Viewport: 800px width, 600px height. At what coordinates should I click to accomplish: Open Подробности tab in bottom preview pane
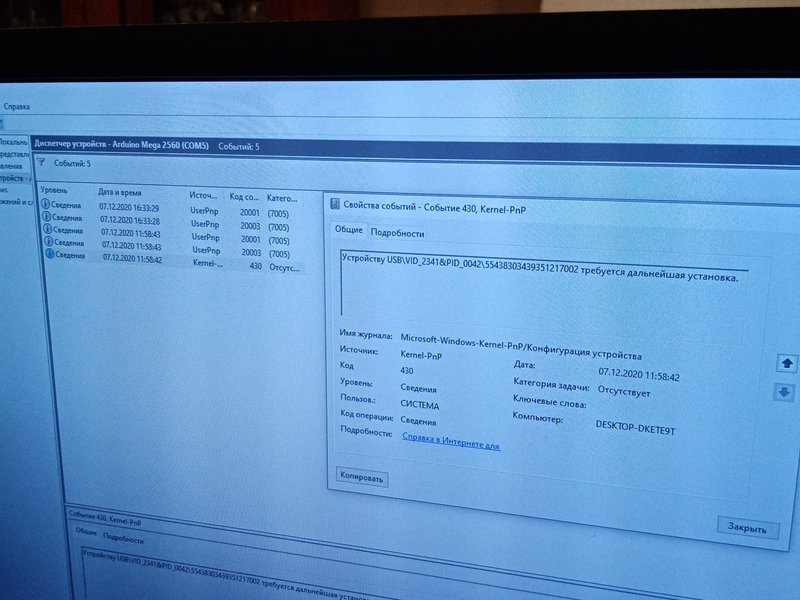point(123,537)
